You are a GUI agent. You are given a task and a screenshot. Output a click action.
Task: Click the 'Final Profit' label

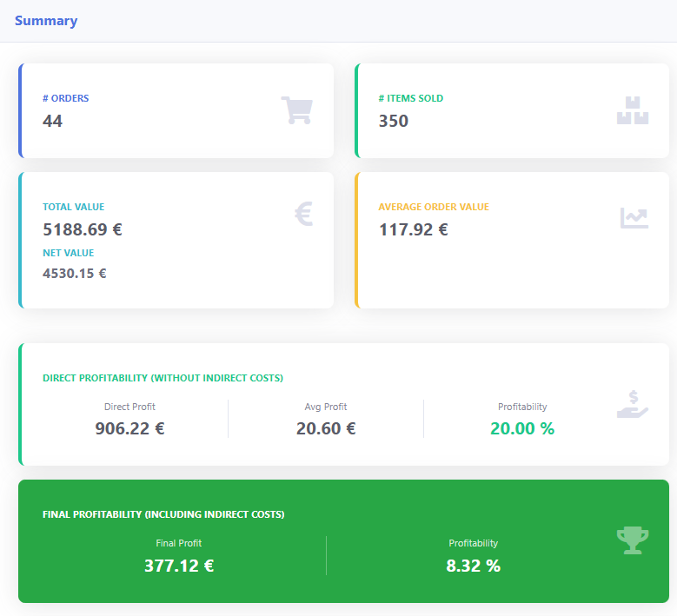point(179,543)
